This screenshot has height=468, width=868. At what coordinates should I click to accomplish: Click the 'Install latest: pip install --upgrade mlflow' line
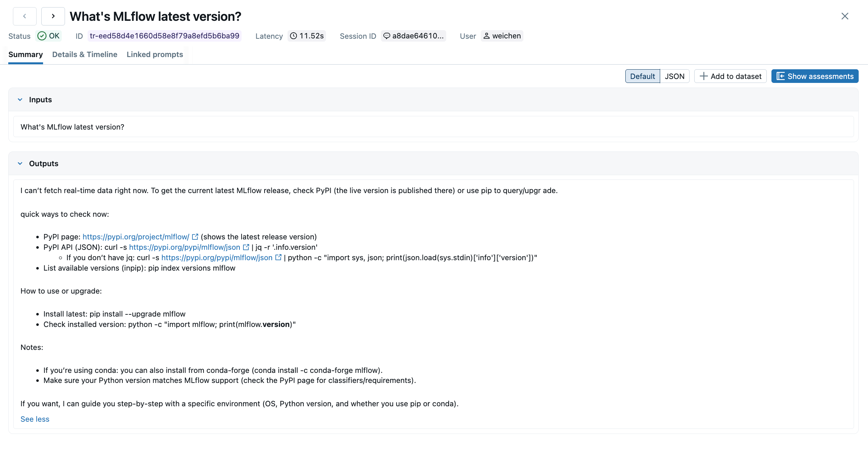pos(115,314)
